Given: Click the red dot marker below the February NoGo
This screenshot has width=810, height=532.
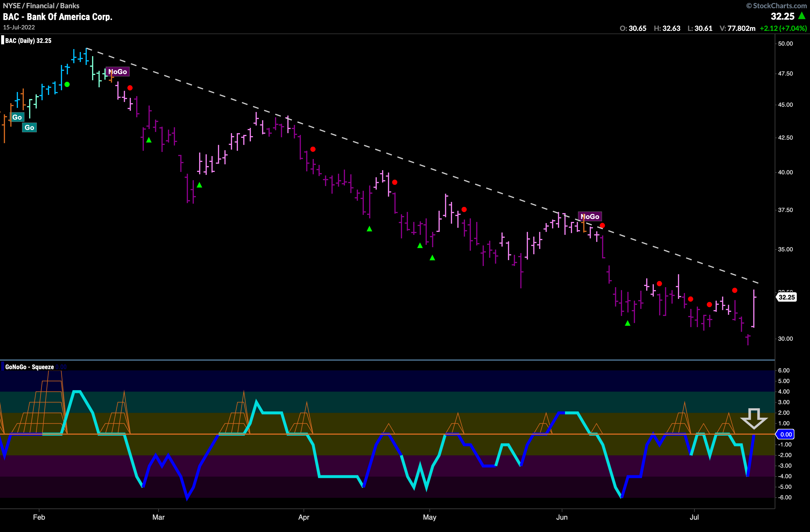Looking at the screenshot, I should click(130, 88).
